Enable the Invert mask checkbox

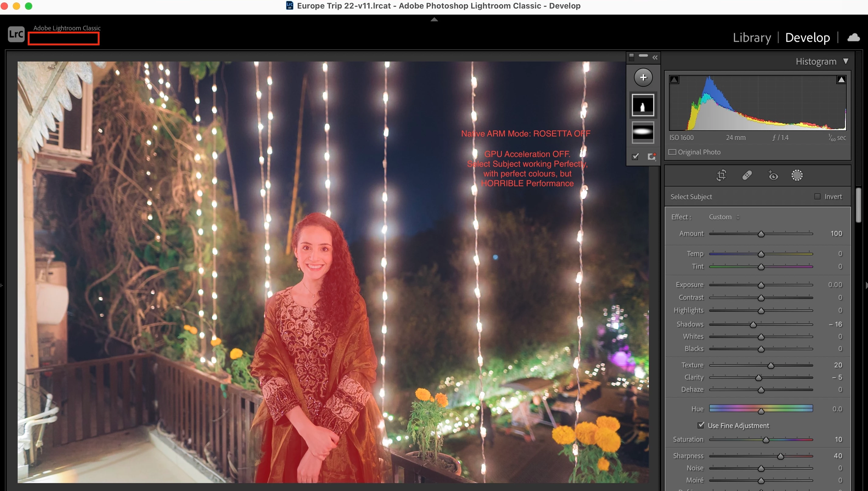tap(817, 196)
